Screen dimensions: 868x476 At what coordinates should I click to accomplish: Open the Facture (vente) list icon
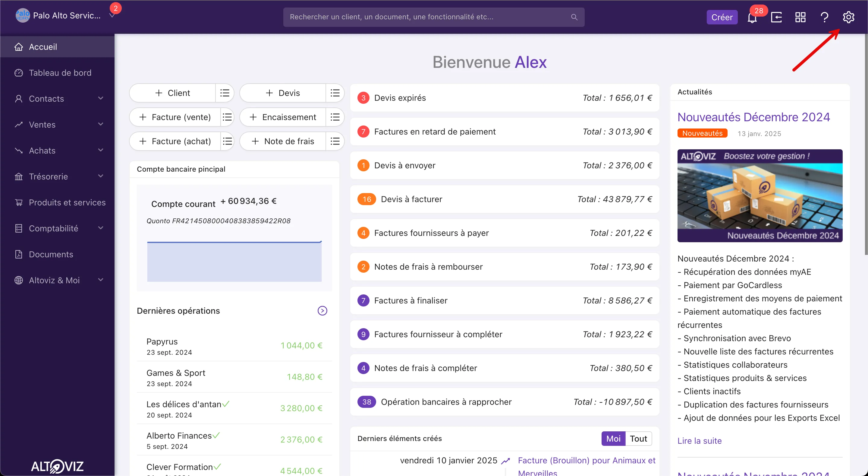pos(227,117)
